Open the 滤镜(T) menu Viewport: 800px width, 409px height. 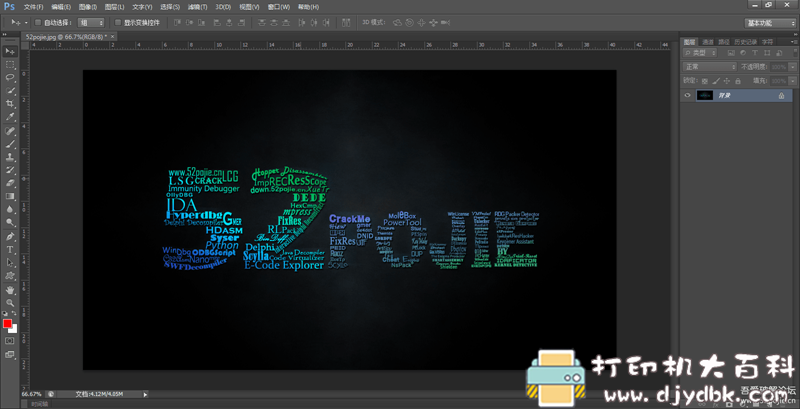coord(197,7)
